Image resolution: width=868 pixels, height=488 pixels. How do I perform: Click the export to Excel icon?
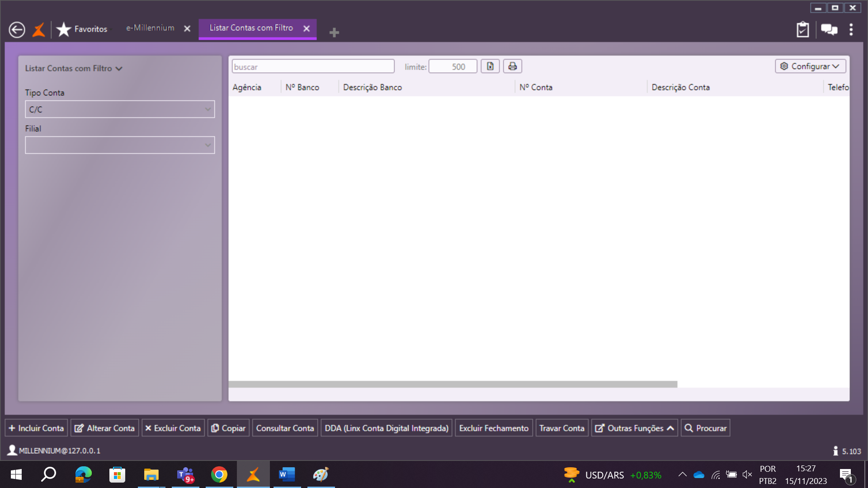(x=490, y=66)
